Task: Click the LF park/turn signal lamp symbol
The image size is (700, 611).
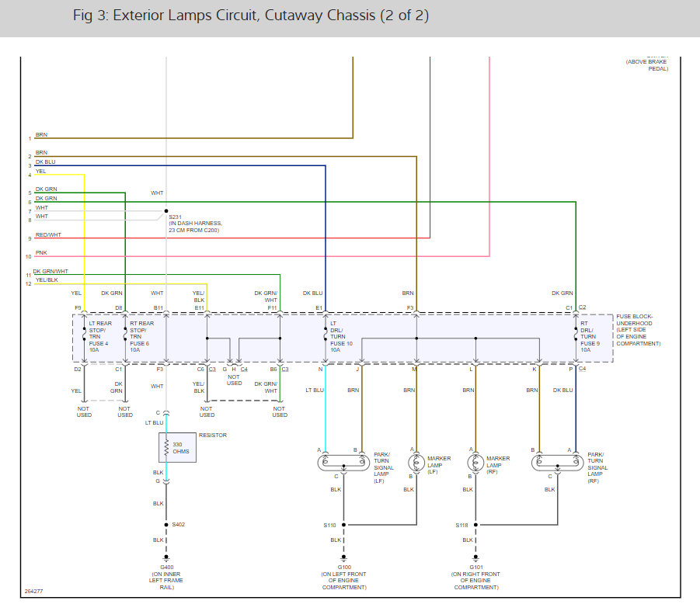Action: coord(343,462)
